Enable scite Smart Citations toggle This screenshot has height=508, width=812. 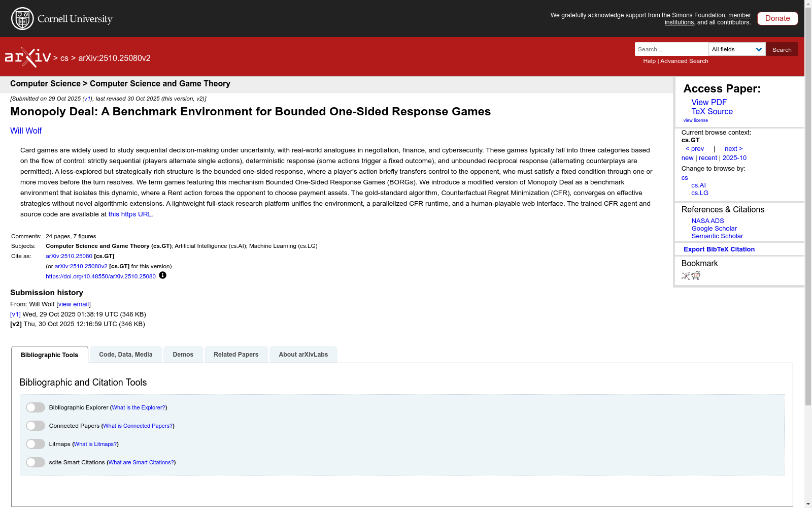[x=36, y=462]
